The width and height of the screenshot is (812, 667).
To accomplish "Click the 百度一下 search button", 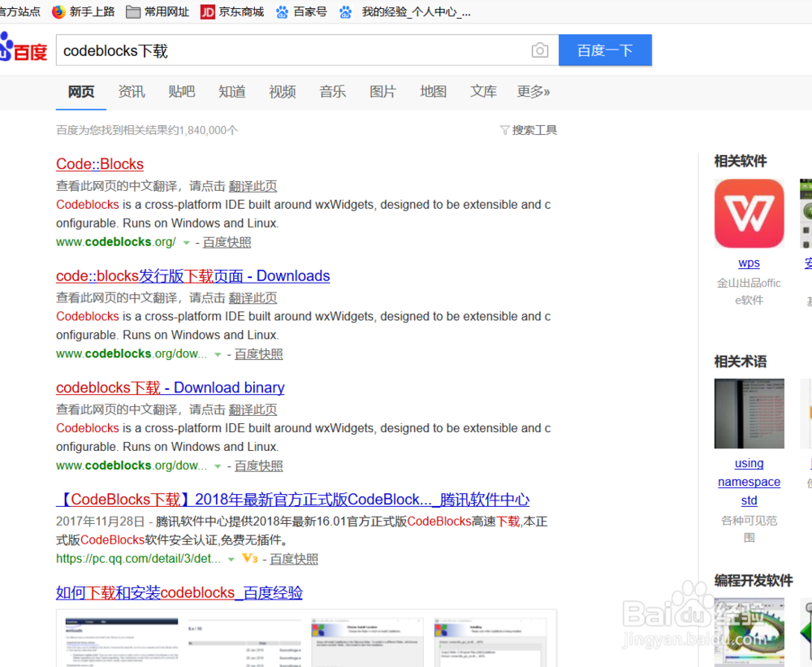I will (605, 50).
